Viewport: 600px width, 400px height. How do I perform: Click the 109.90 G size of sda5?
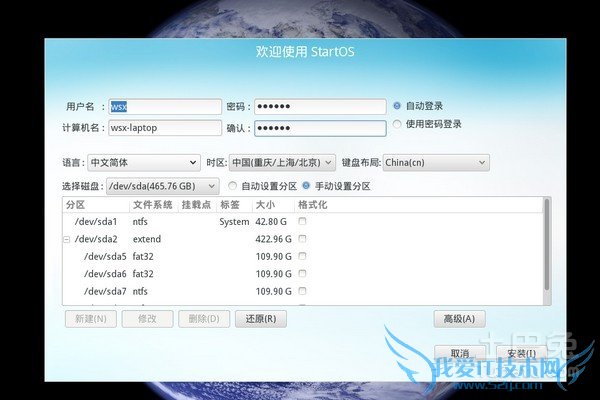(x=274, y=256)
